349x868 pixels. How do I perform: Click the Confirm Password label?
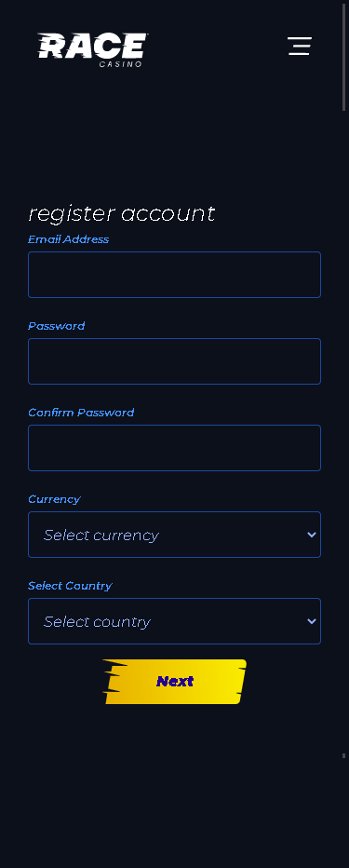click(x=81, y=413)
